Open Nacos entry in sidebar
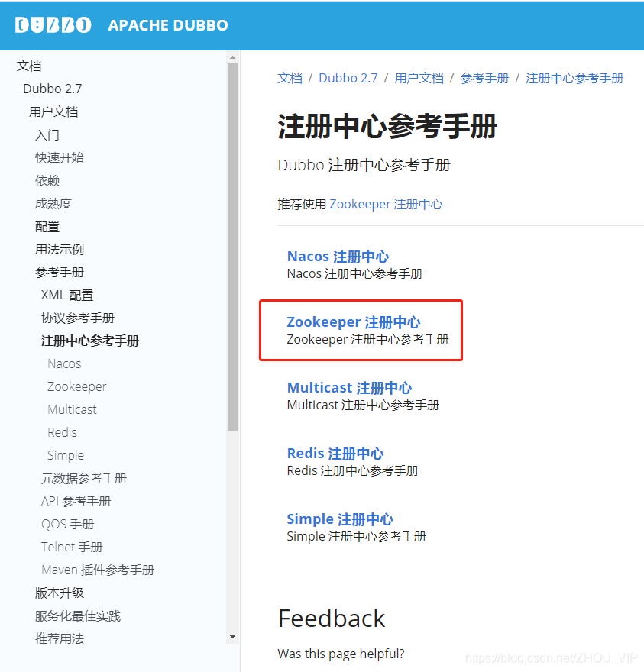The image size is (644, 672). tap(64, 363)
